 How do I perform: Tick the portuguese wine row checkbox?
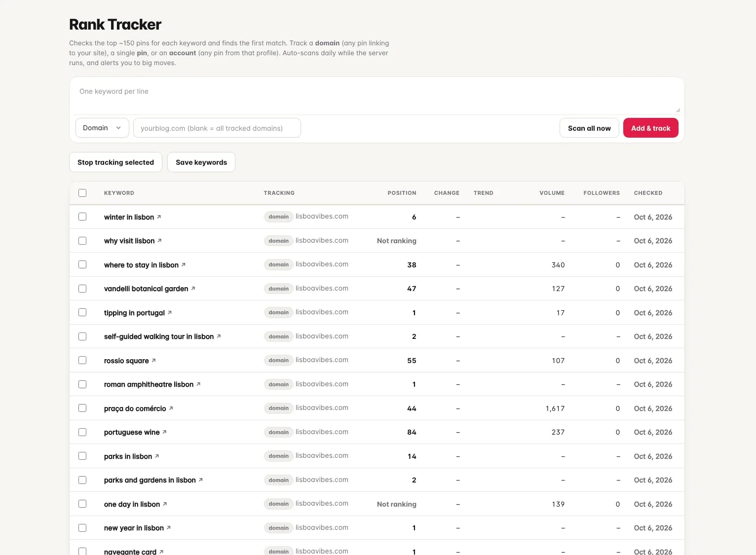(x=82, y=432)
